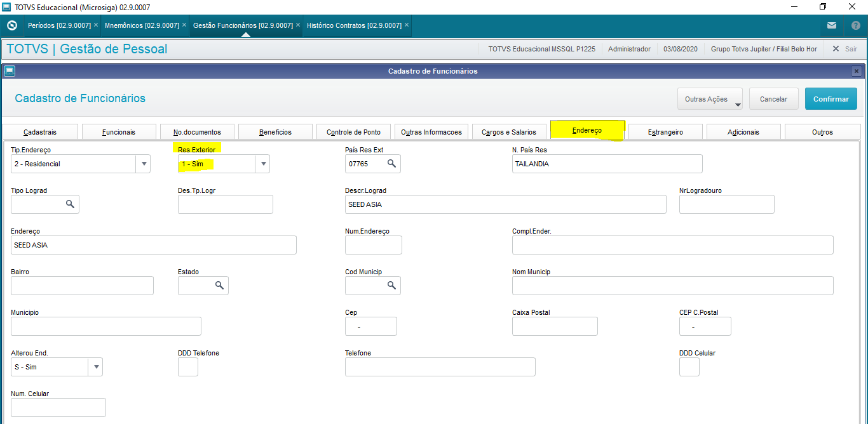The width and height of the screenshot is (868, 424).
Task: Expand the Tip.Endereço dropdown
Action: pyautogui.click(x=143, y=164)
